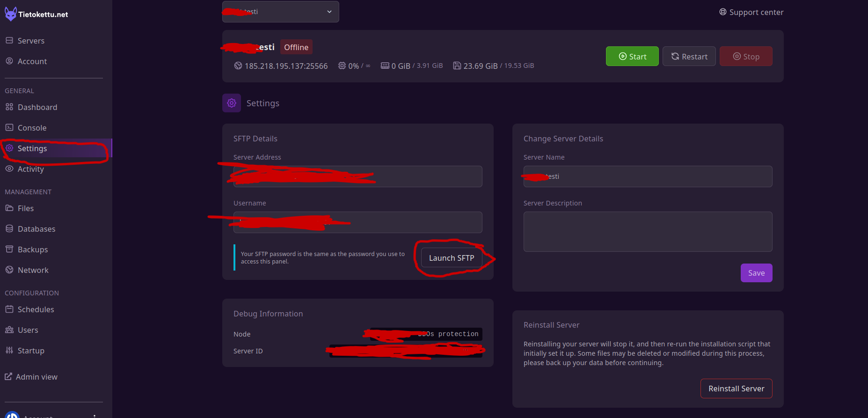Expand the server selector dropdown

281,12
